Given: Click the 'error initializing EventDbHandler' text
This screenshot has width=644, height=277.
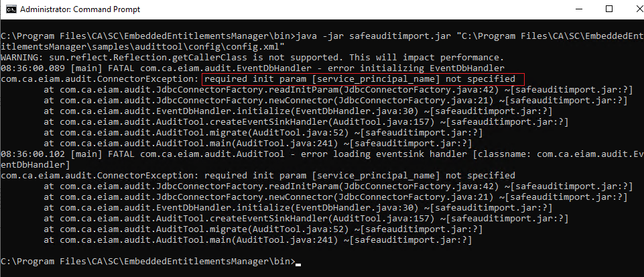Looking at the screenshot, I should 409,68.
